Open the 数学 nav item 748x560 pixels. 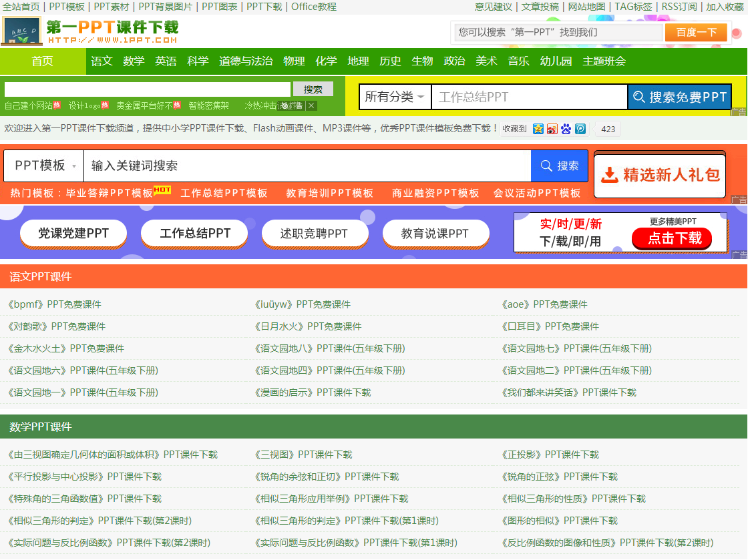point(134,61)
